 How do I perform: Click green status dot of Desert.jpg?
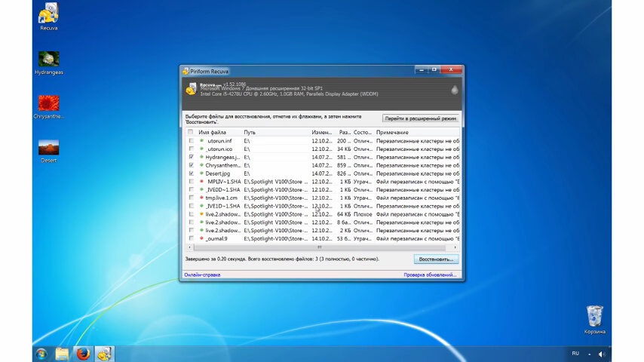click(201, 173)
